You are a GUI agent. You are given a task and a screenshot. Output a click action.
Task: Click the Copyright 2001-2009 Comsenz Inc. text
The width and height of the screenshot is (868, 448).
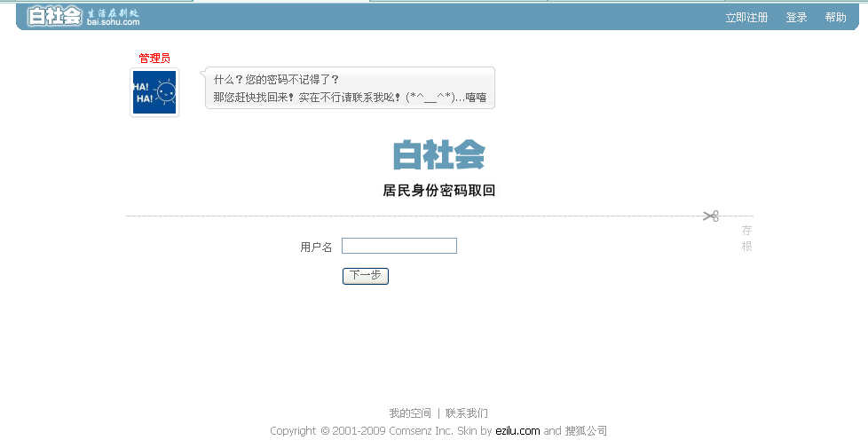tap(362, 431)
